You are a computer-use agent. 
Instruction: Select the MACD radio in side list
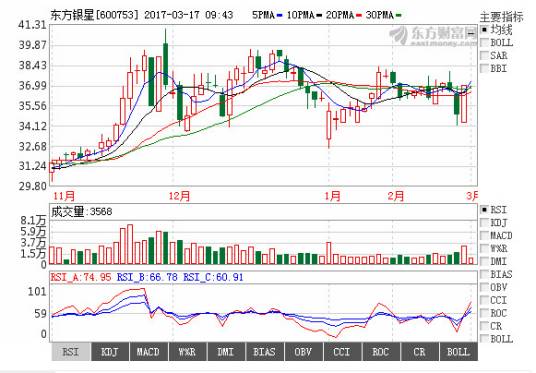[484, 236]
